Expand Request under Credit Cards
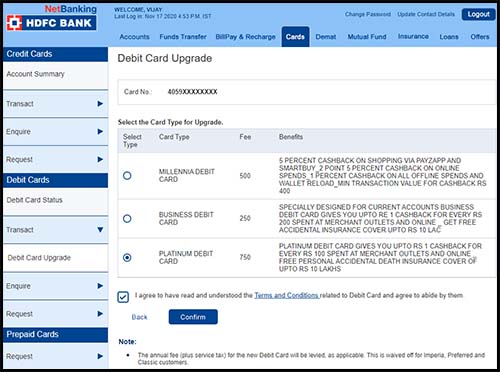500x372 pixels. click(55, 159)
